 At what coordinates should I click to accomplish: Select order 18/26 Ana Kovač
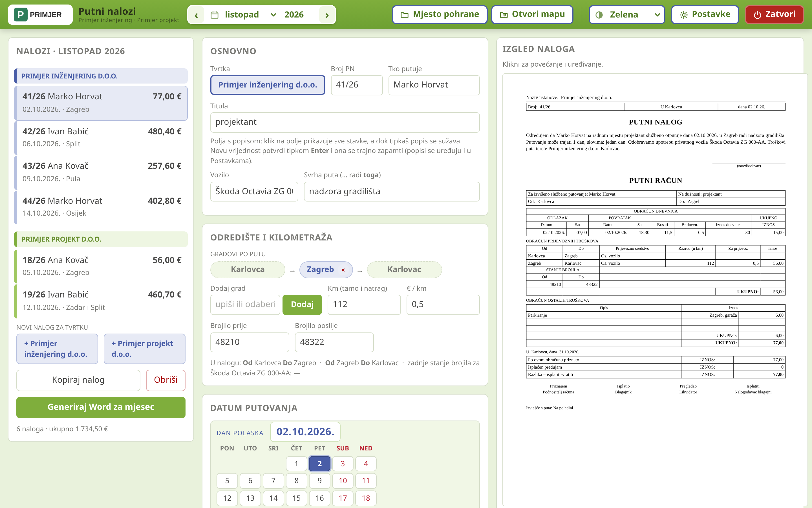(x=101, y=266)
